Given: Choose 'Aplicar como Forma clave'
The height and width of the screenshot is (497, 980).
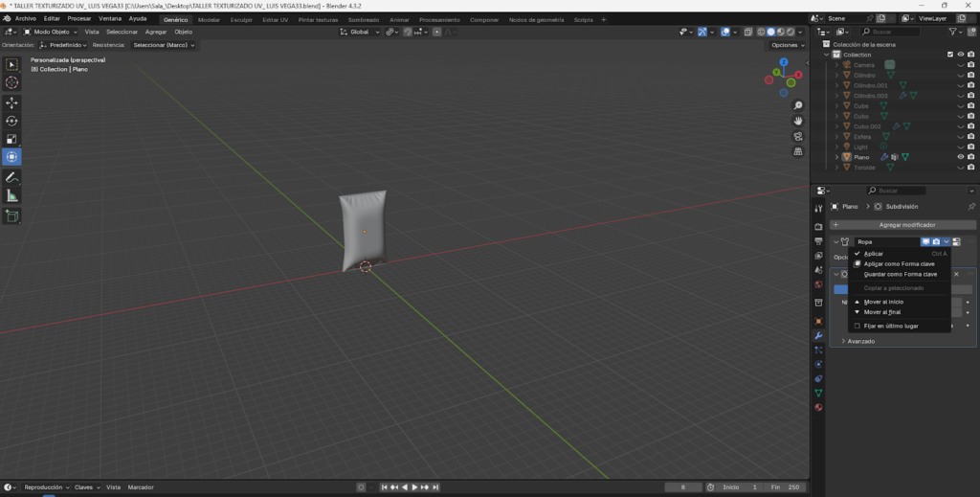Looking at the screenshot, I should tap(901, 263).
